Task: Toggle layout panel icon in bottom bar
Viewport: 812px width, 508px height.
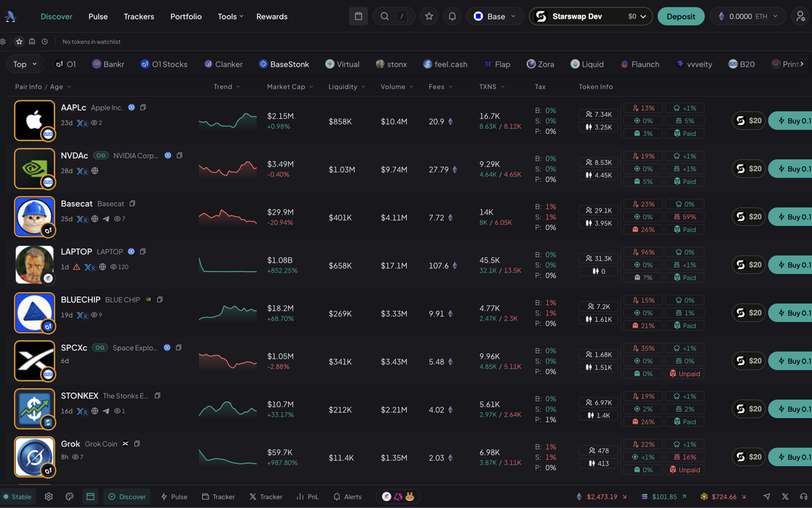Action: click(x=90, y=497)
